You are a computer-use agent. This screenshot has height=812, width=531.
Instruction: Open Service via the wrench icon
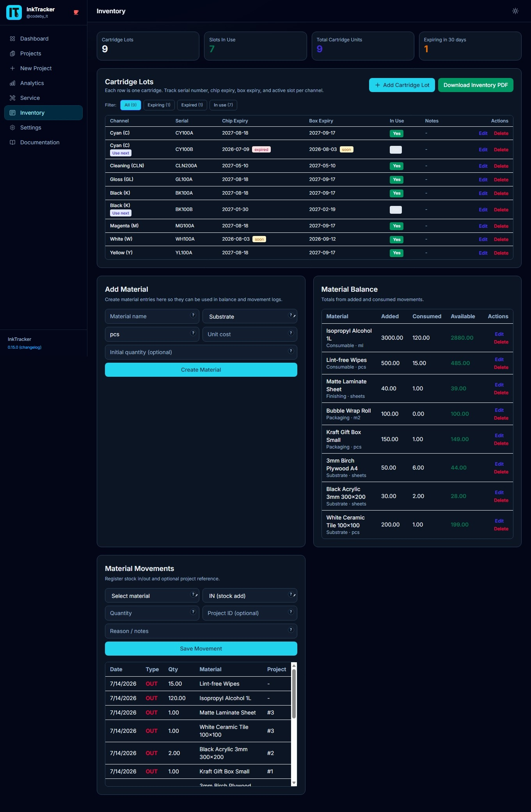[x=12, y=98]
